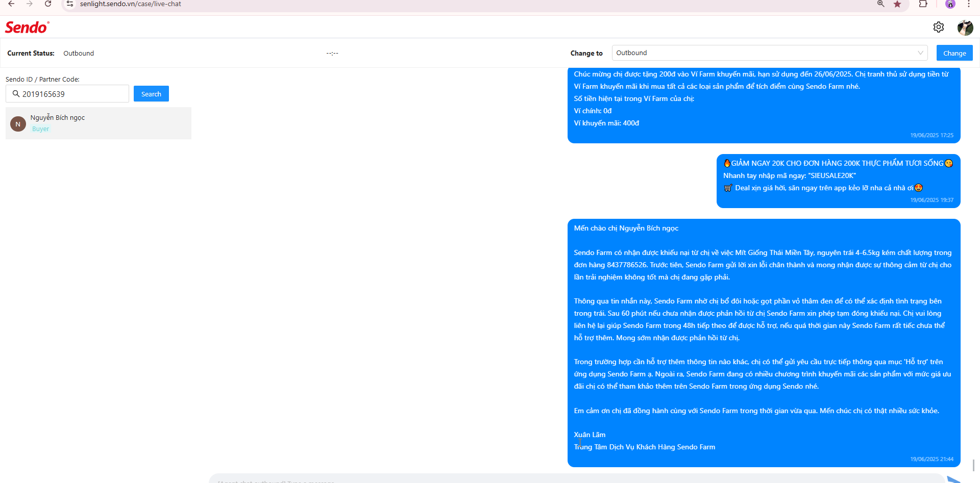
Task: Open the Chrome profile avatar
Action: pos(950,4)
